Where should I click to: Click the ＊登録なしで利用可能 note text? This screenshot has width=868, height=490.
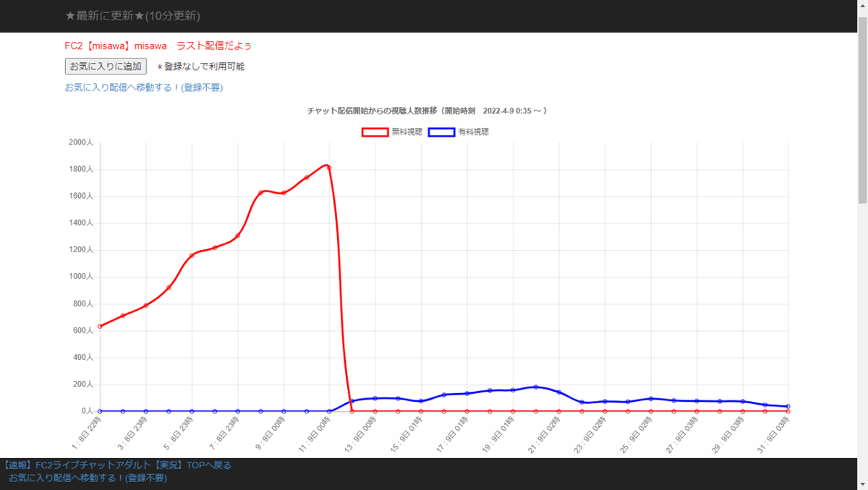click(x=200, y=66)
